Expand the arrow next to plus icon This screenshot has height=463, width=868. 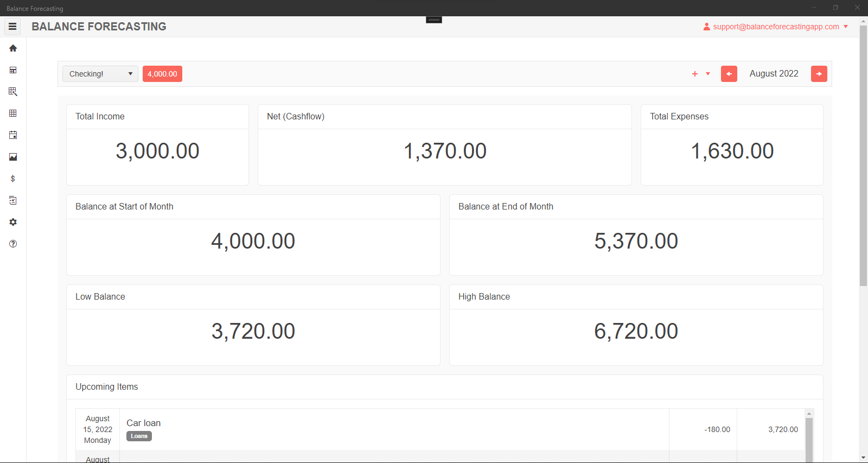pos(708,74)
